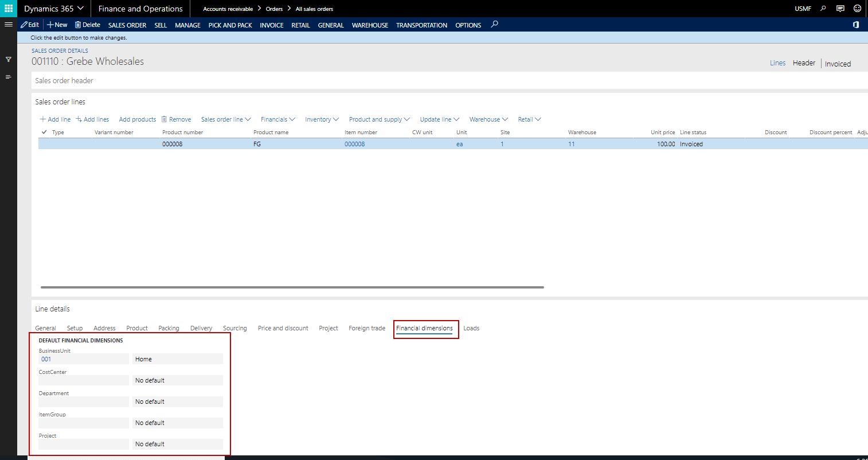This screenshot has height=460, width=868.
Task: Expand the Sales order header section
Action: (64, 81)
